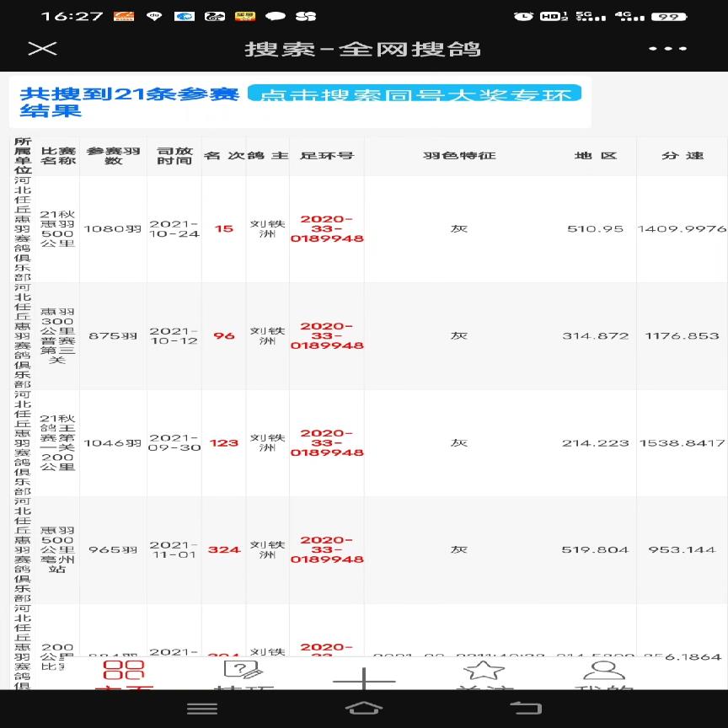Select speed value 953.144
728x728 pixels.
tap(682, 549)
